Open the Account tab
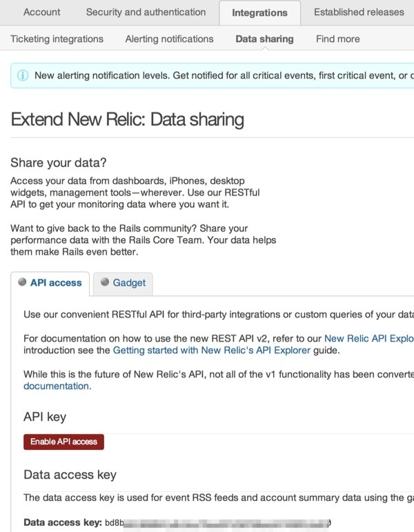Viewport: 414px width, 532px height. click(41, 12)
